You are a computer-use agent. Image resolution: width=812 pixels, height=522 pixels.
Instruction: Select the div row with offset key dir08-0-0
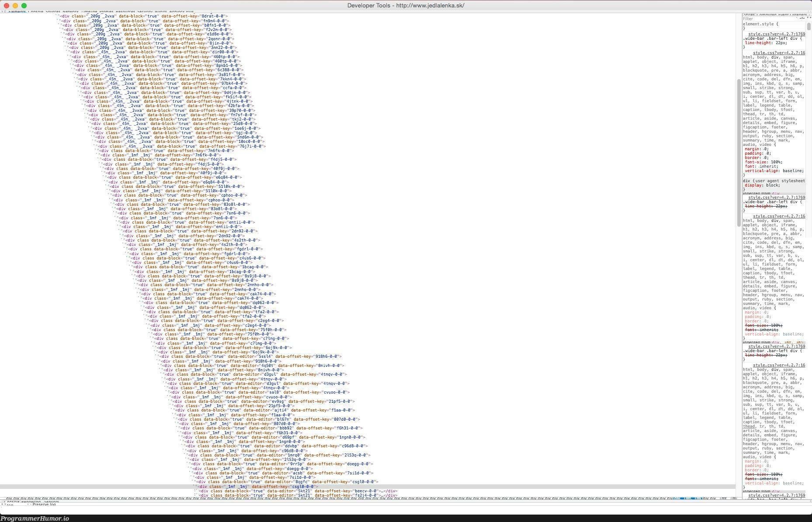pyautogui.click(x=155, y=52)
